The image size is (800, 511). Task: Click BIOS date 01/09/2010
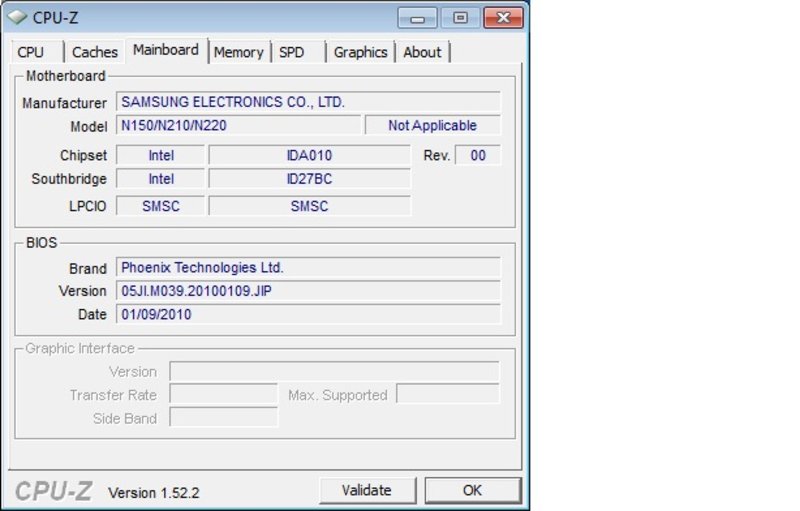pyautogui.click(x=308, y=315)
